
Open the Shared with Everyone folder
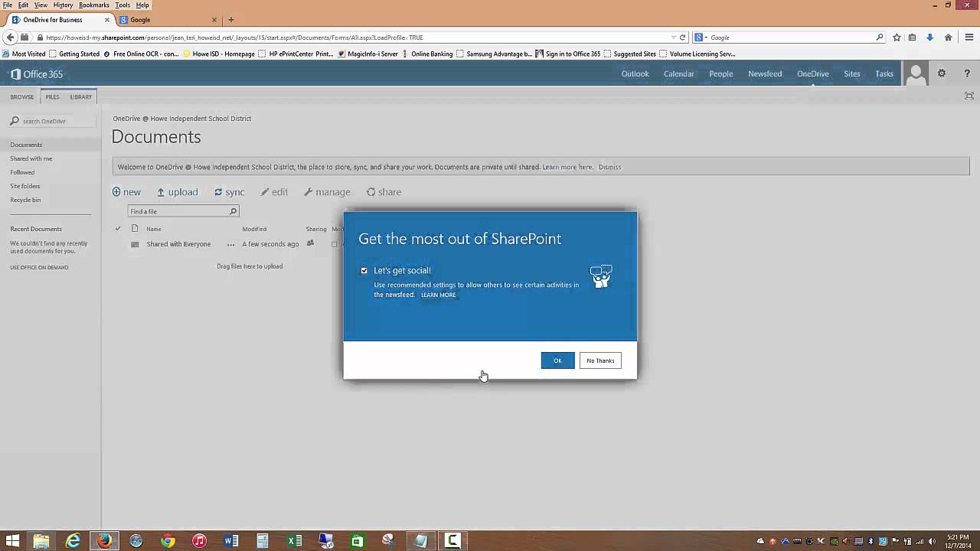178,244
